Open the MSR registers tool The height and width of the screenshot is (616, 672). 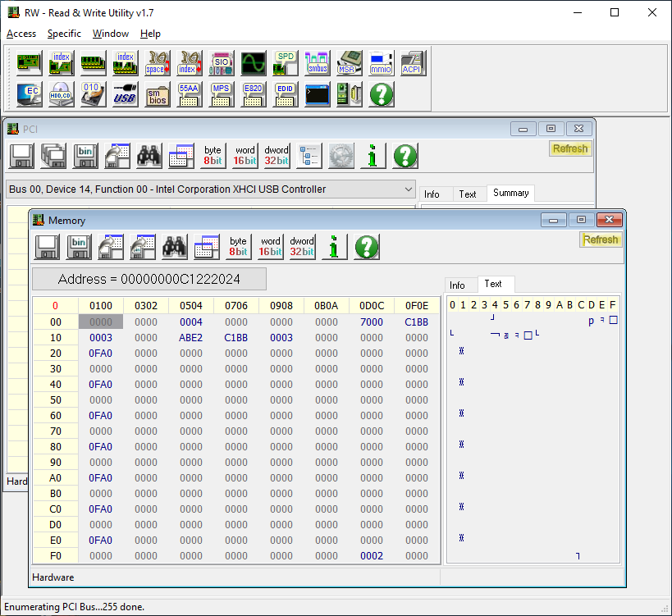click(349, 62)
